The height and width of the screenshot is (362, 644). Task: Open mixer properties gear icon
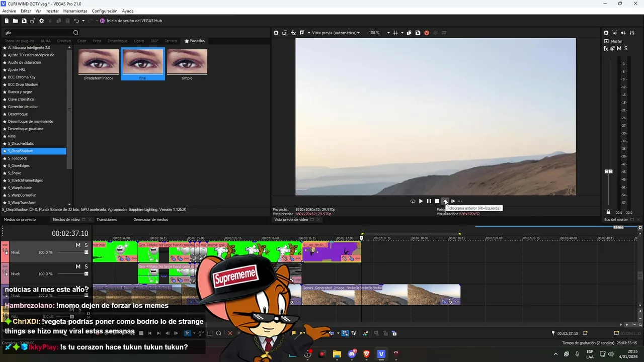tap(606, 33)
